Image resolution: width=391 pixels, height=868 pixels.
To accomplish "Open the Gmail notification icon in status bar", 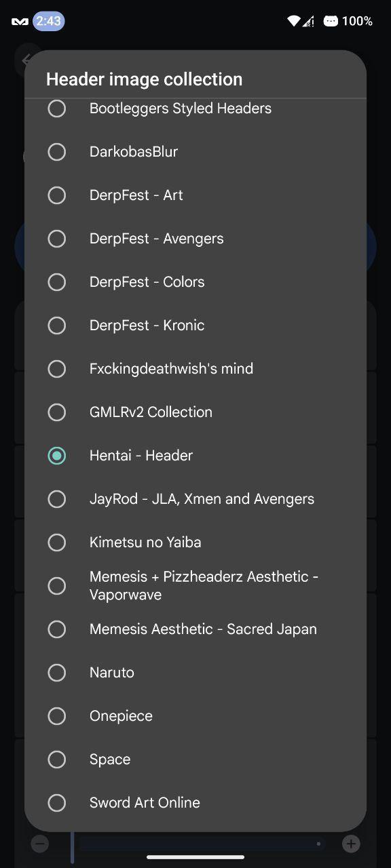I will (x=20, y=22).
